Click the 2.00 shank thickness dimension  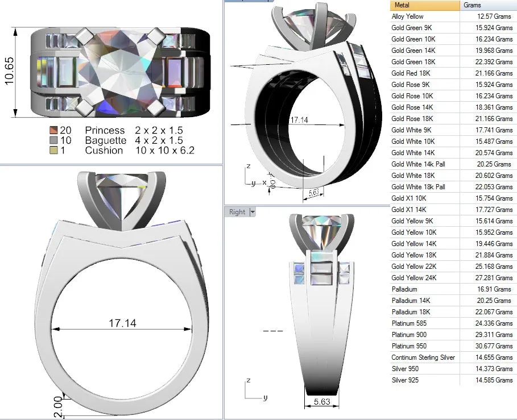tap(57, 407)
